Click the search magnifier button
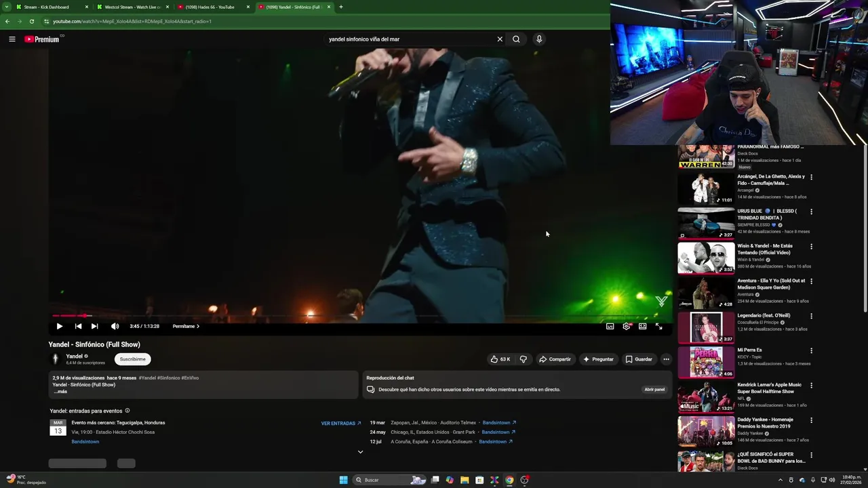This screenshot has width=868, height=488. pyautogui.click(x=516, y=39)
